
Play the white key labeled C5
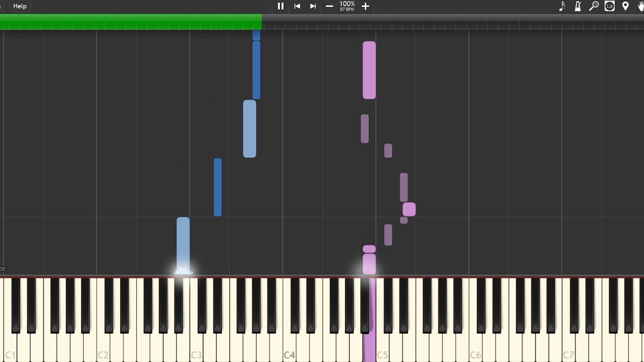[382, 347]
